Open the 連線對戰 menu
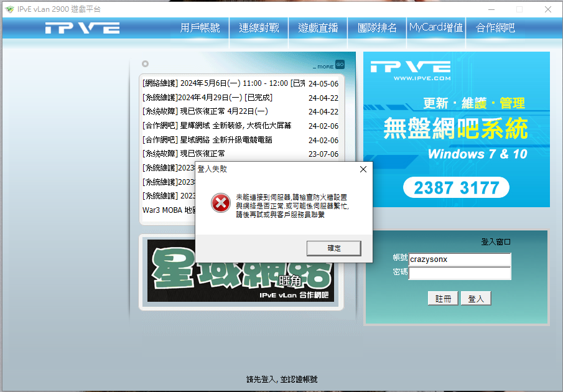Viewport: 563px width, 392px height. (259, 27)
